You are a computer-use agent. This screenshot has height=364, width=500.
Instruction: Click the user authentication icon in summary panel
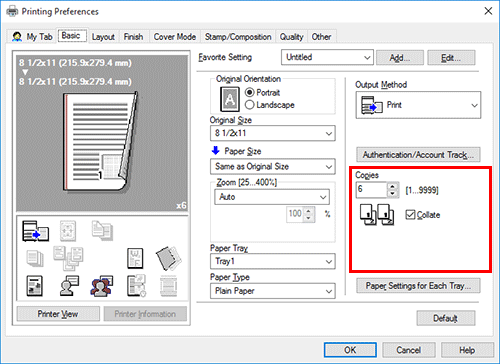pos(69,286)
